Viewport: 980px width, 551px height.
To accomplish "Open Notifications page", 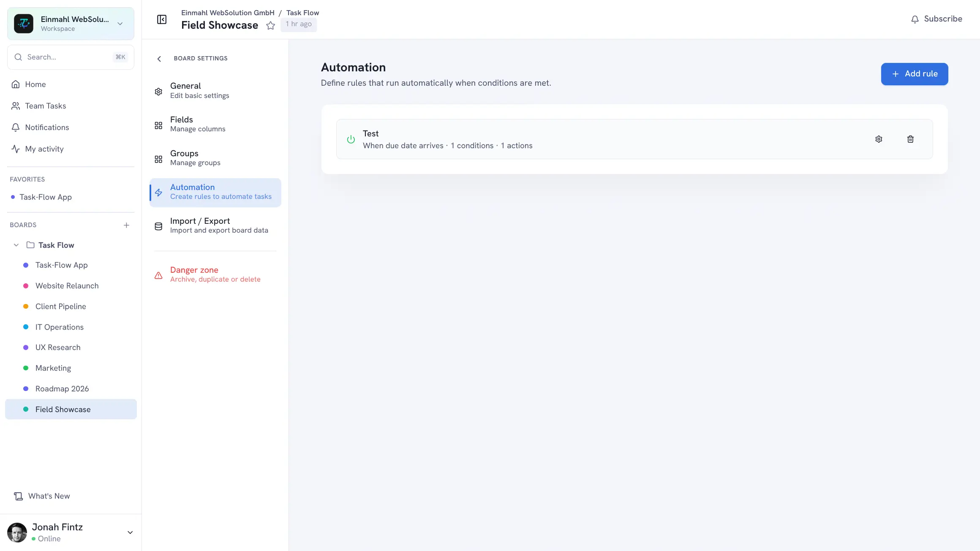I will [x=71, y=128].
